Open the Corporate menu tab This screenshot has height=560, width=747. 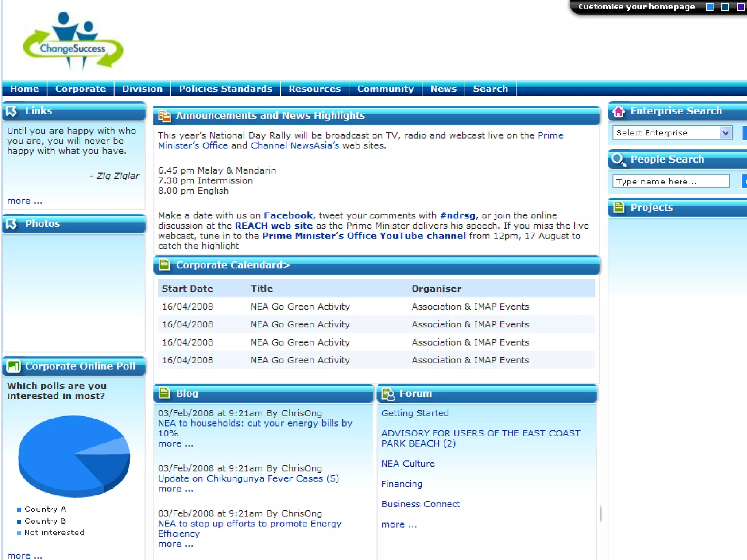click(x=81, y=89)
